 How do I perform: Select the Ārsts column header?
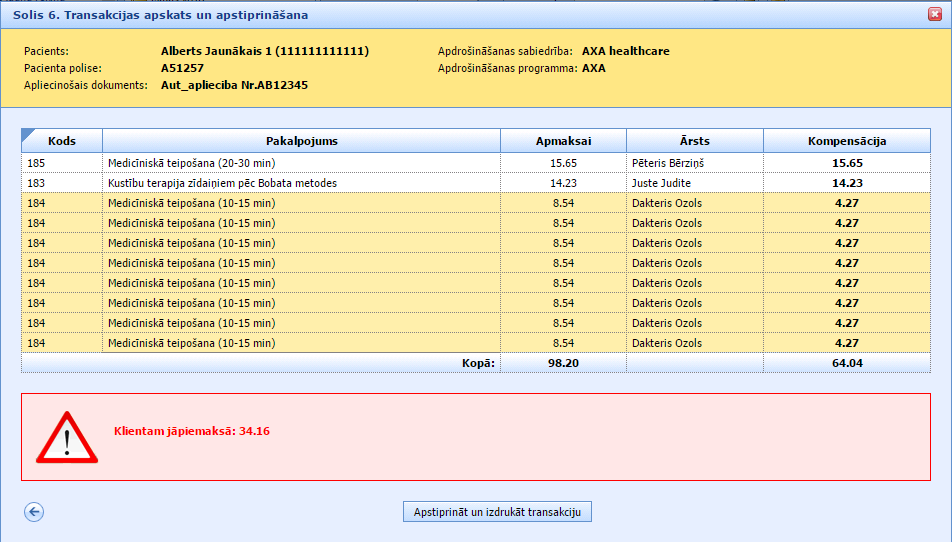pos(694,141)
